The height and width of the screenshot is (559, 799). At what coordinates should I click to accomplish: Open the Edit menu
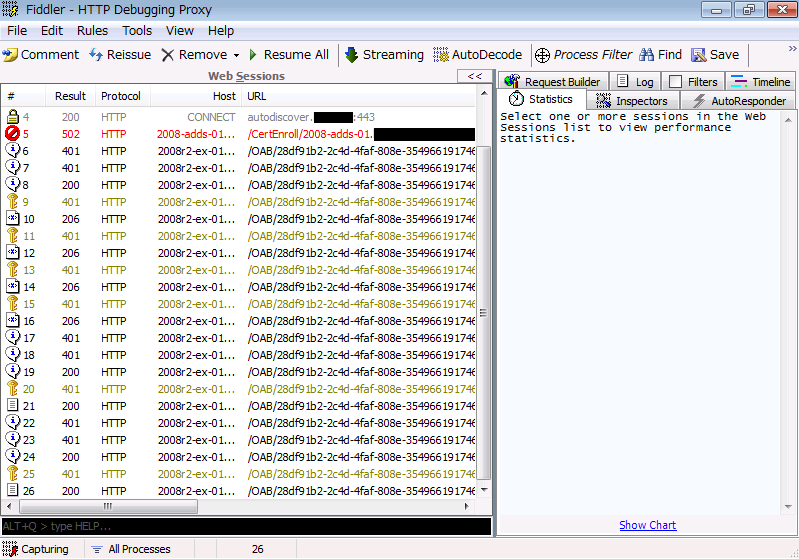click(52, 31)
